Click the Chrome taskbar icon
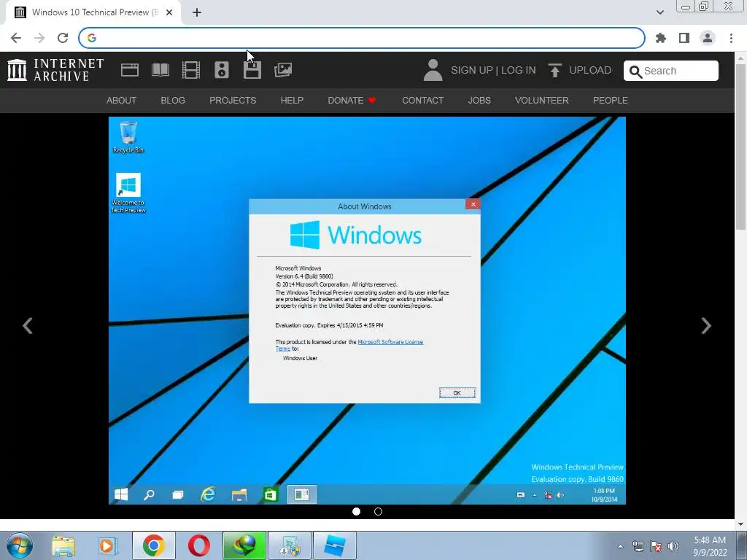Screen dimensions: 747x560 [x=153, y=545]
